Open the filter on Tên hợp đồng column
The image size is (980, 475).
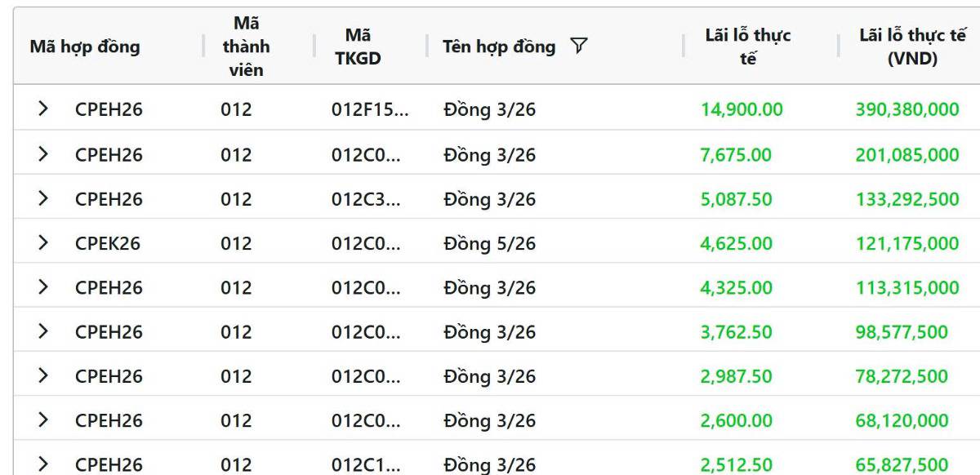577,48
